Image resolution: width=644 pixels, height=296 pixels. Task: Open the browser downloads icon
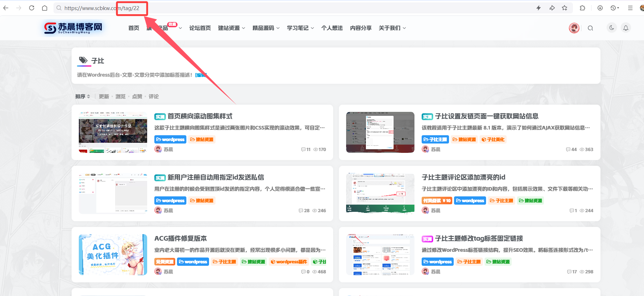coord(600,8)
